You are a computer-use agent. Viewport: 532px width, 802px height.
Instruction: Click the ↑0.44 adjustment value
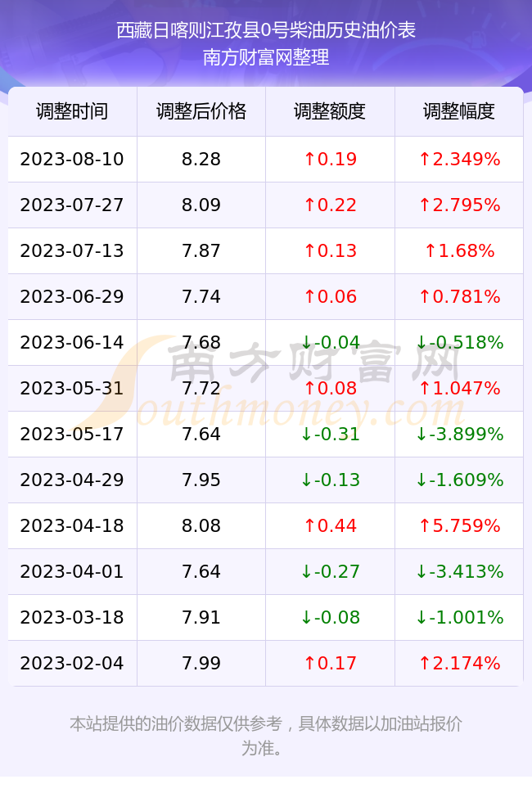pos(330,525)
